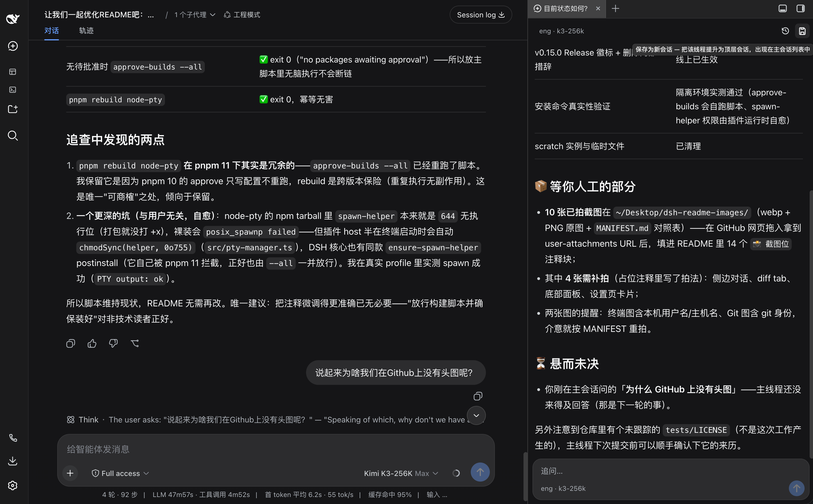Click the eng · k3-256k header label
The width and height of the screenshot is (813, 504).
pyautogui.click(x=561, y=31)
